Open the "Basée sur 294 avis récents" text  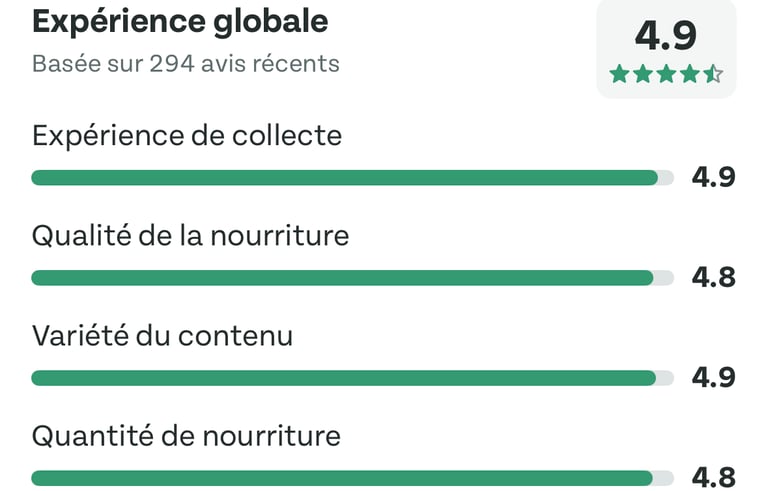[x=186, y=64]
